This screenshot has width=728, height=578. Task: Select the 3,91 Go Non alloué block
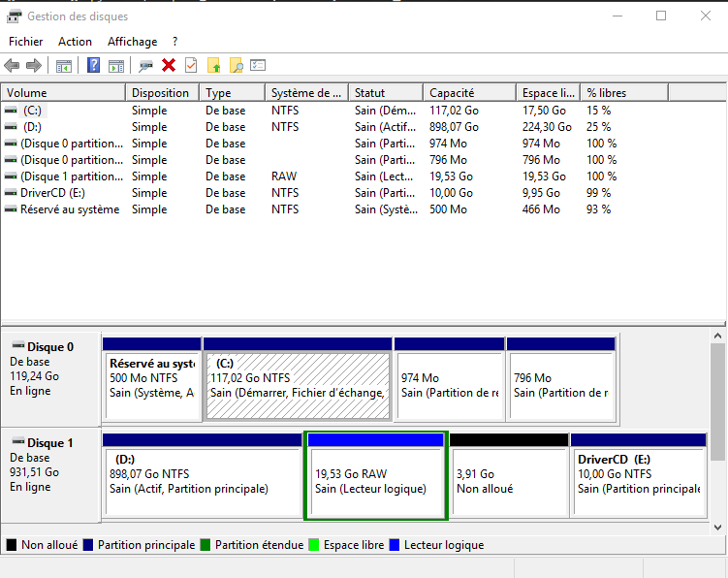509,475
